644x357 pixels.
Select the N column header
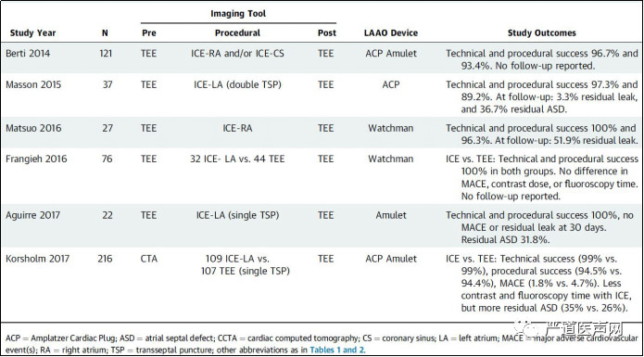105,32
